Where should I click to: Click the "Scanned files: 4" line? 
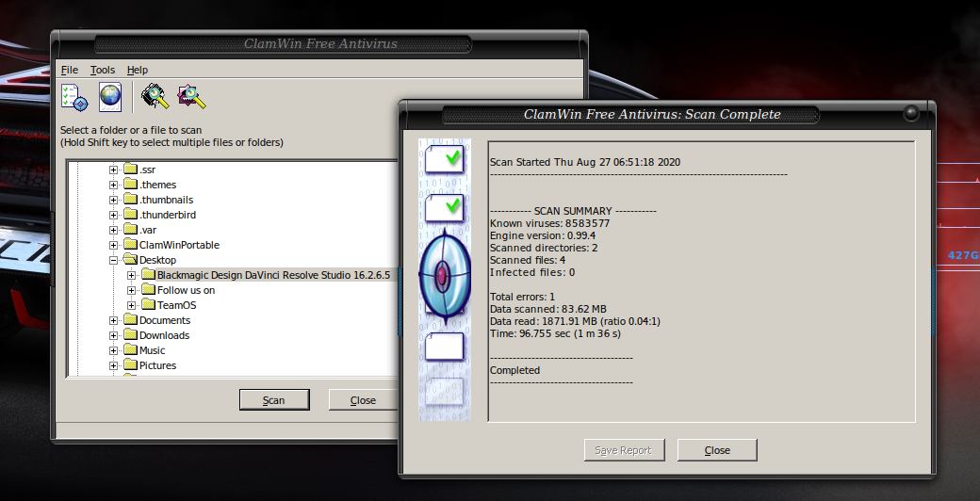(x=528, y=260)
